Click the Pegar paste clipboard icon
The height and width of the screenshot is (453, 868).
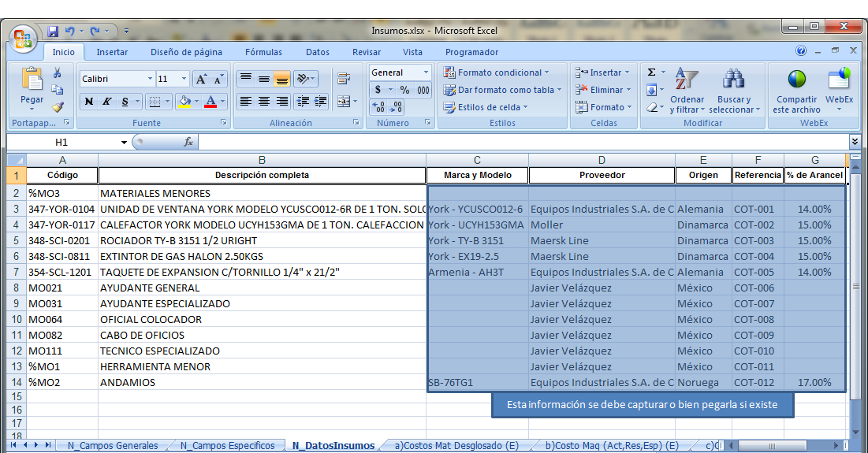coord(32,79)
